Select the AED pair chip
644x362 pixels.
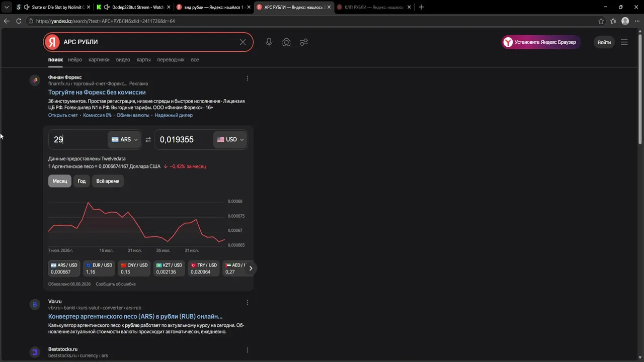coord(234,268)
